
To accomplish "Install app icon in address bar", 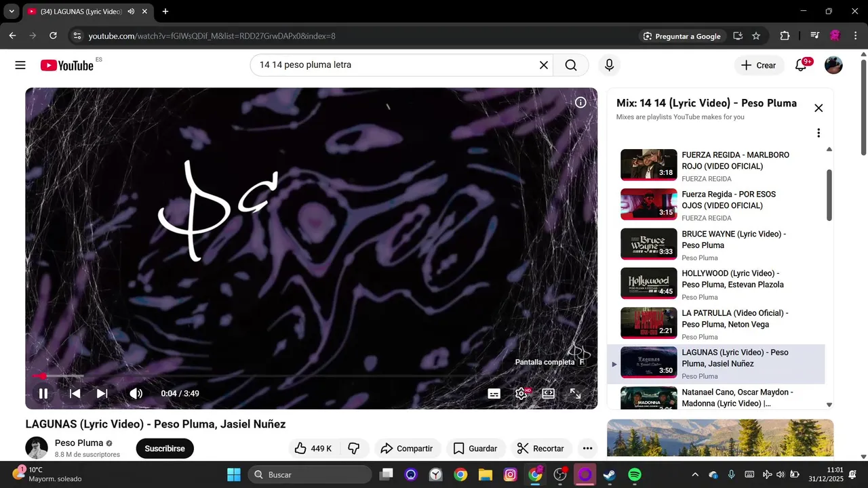I will 738,36.
